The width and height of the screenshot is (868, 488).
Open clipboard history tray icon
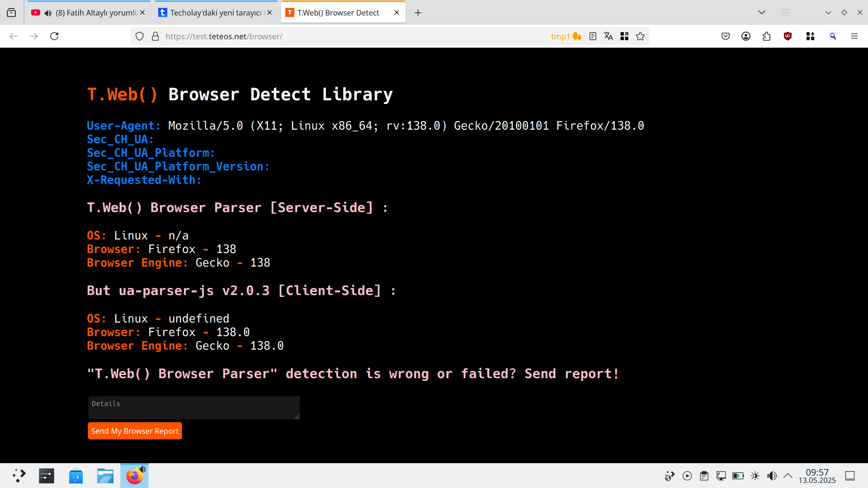point(704,476)
